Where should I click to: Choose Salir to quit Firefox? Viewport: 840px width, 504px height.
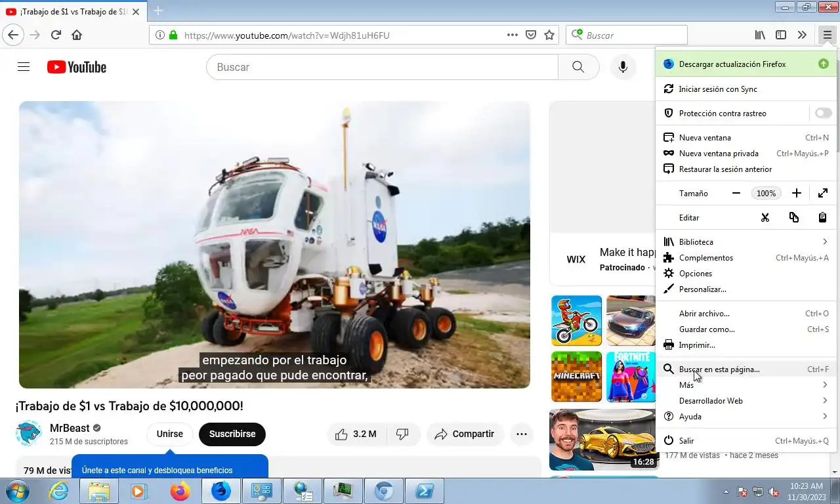point(746,440)
